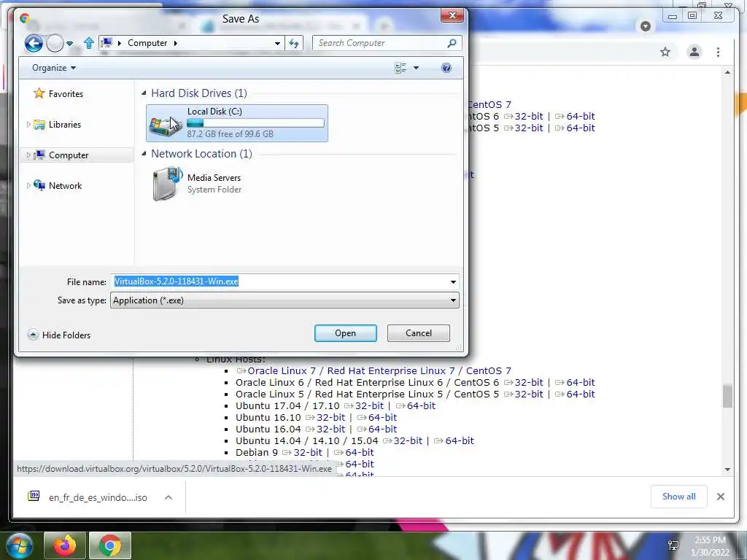Collapse the Network Location group

(x=144, y=153)
